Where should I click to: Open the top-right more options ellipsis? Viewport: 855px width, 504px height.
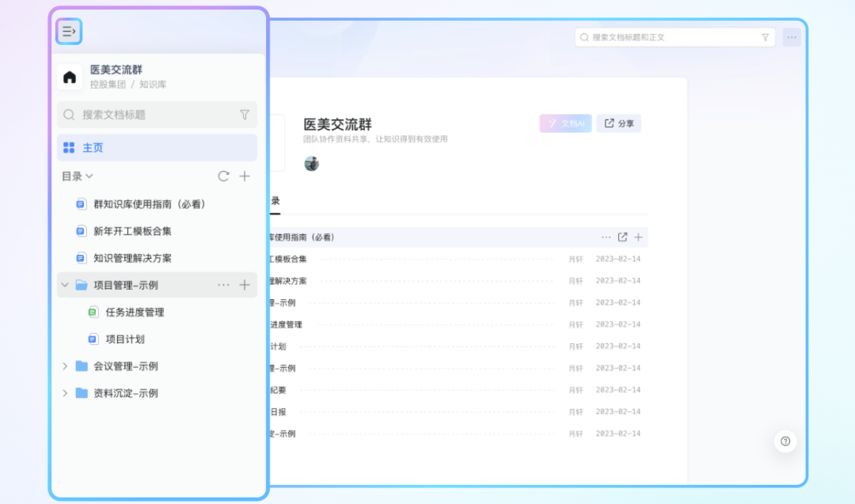click(x=792, y=37)
